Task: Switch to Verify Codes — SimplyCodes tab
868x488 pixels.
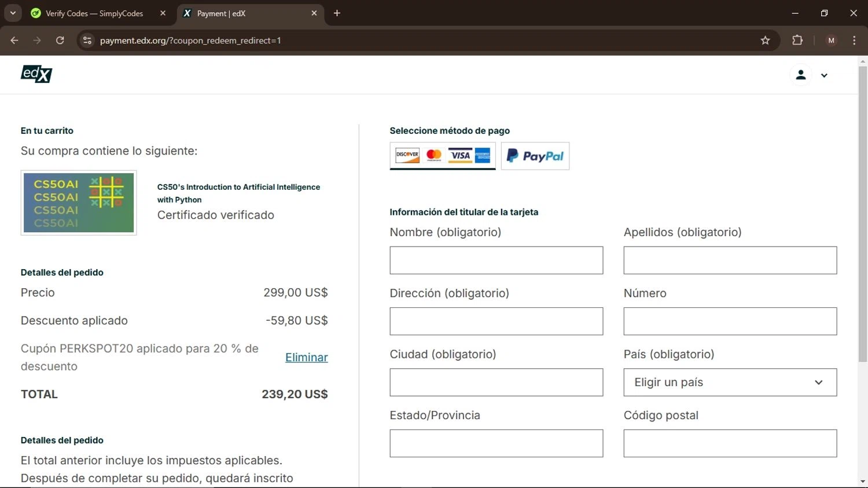Action: pos(94,13)
